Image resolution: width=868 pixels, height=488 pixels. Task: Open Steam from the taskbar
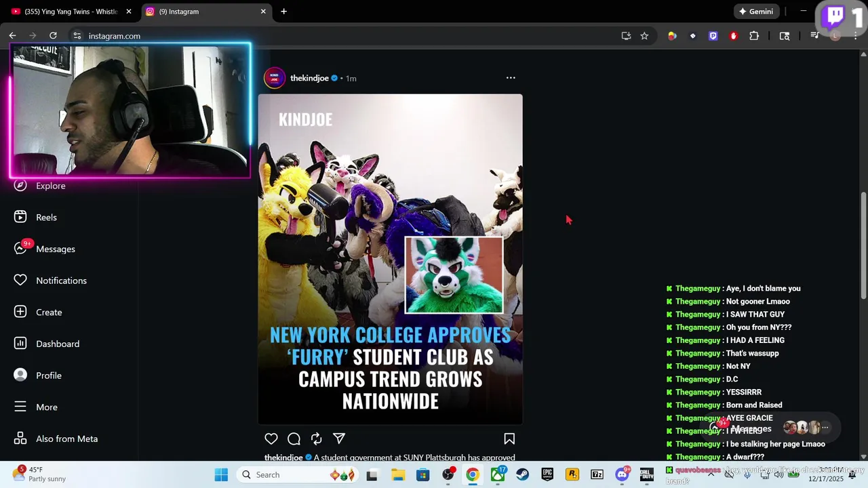(x=522, y=474)
